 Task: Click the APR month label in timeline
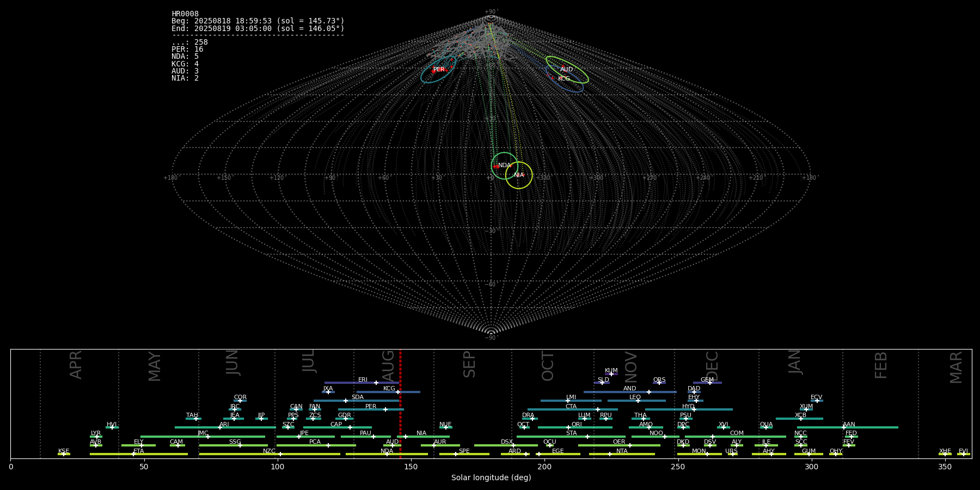76,365
